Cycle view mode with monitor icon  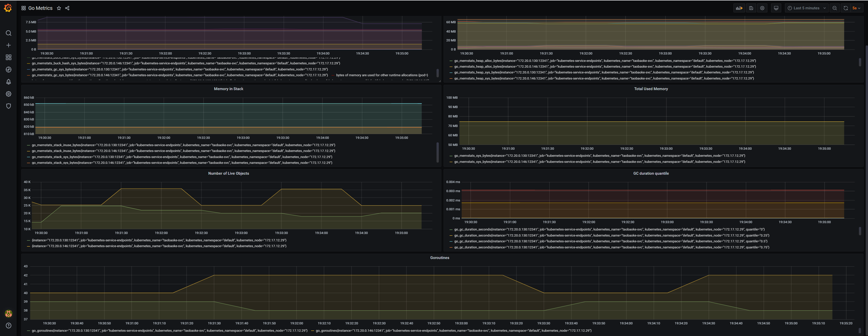776,8
